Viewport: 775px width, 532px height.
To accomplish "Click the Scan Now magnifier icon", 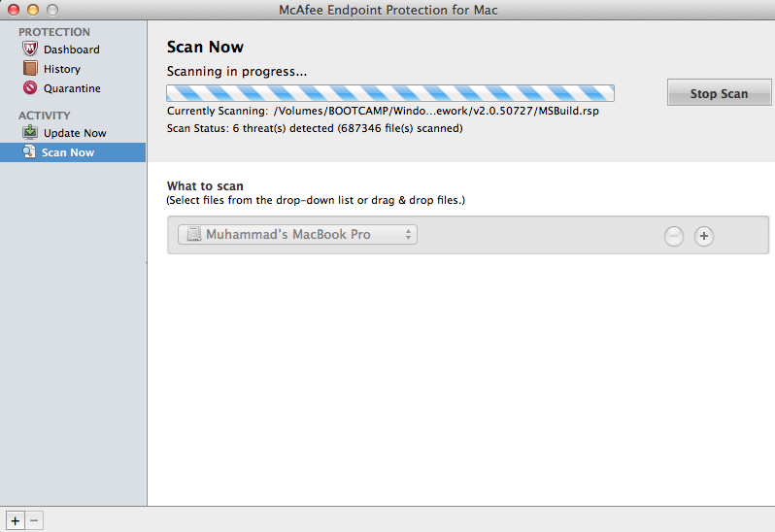I will tap(29, 151).
